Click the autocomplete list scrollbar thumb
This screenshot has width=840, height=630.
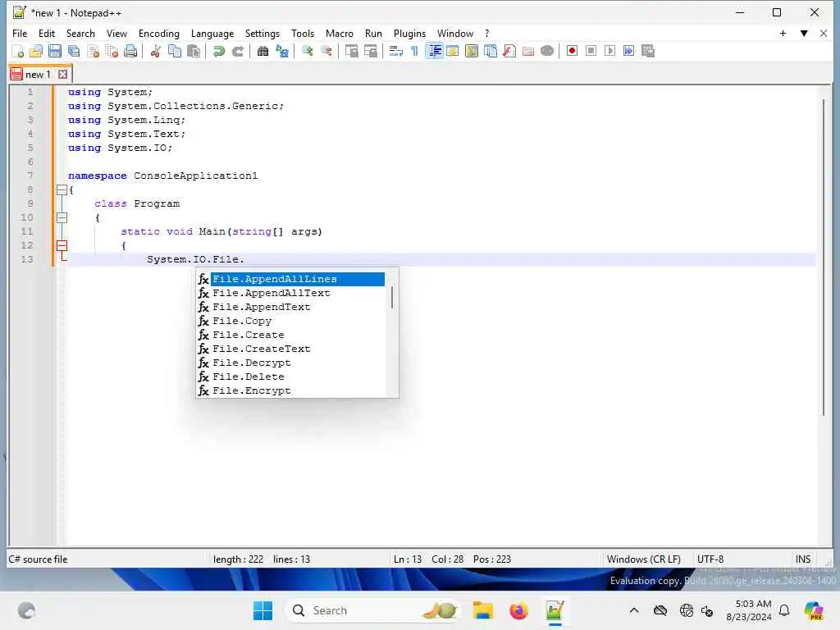coord(392,297)
